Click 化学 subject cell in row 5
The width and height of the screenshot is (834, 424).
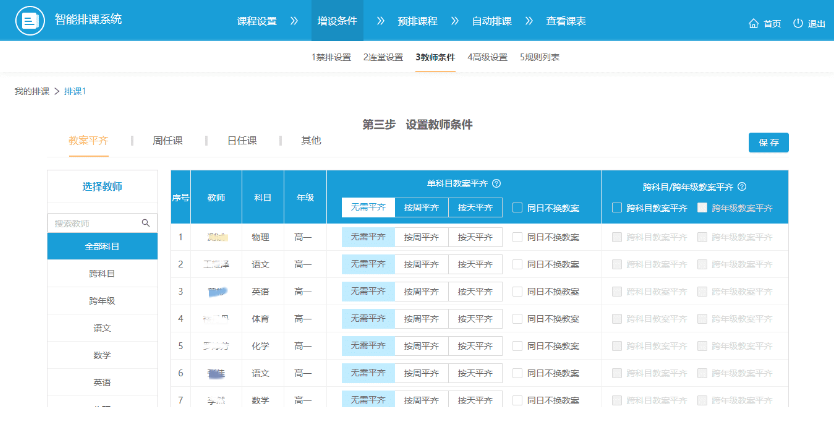pyautogui.click(x=261, y=346)
